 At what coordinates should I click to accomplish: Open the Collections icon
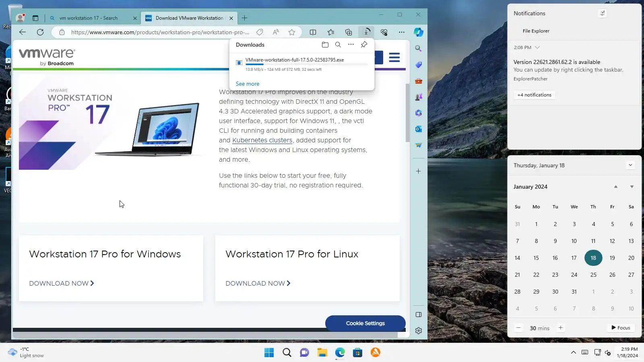349,32
